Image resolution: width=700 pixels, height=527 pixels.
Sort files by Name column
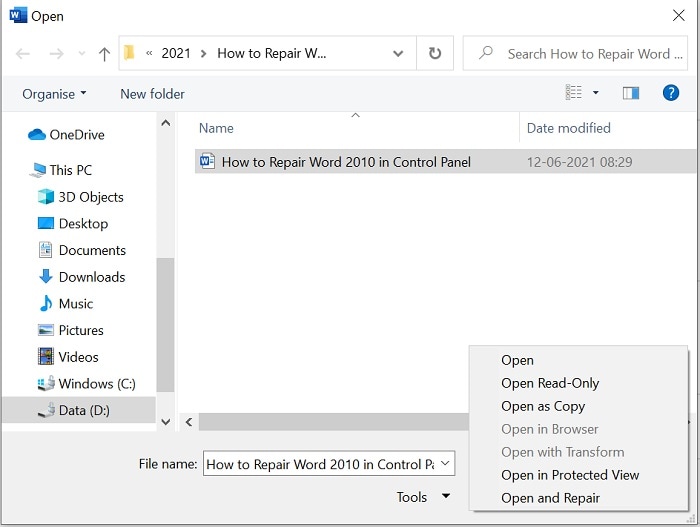pos(216,128)
